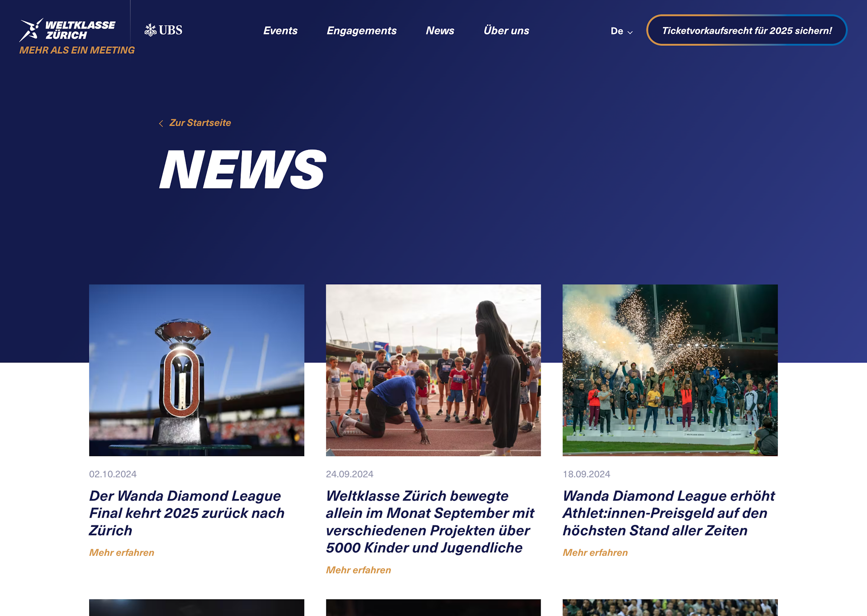Screen dimensions: 867x616
Task: Click the Weltklasse Zürich logo
Action: click(x=68, y=30)
